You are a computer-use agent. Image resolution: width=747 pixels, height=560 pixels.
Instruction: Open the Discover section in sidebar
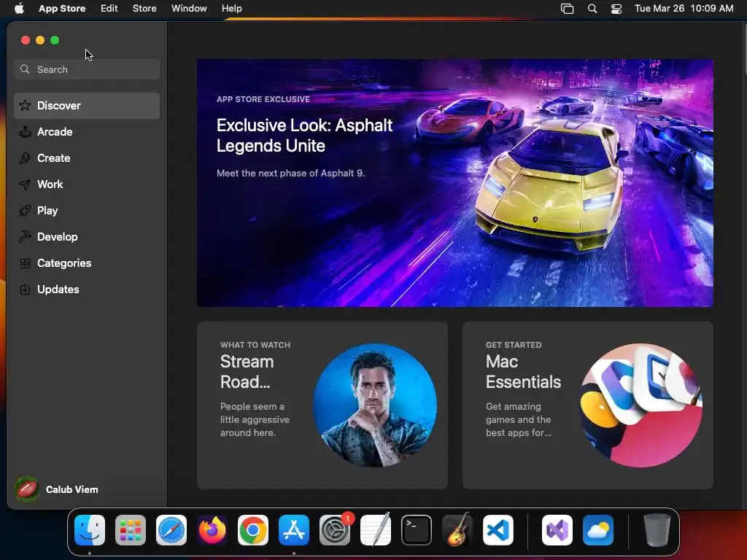tap(87, 106)
